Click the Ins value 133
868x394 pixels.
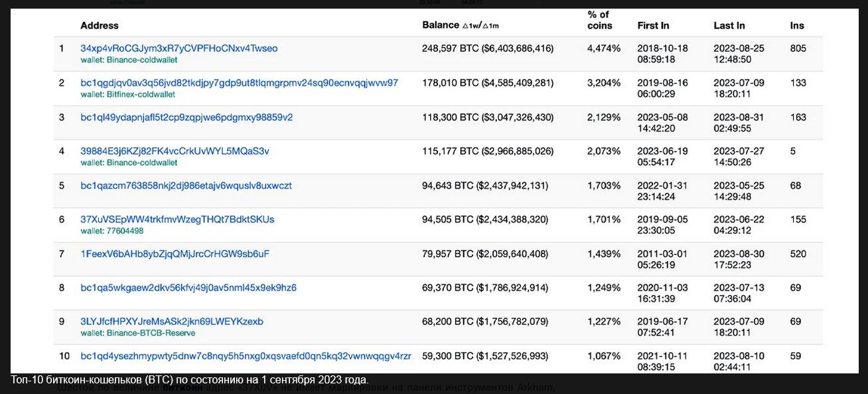798,83
